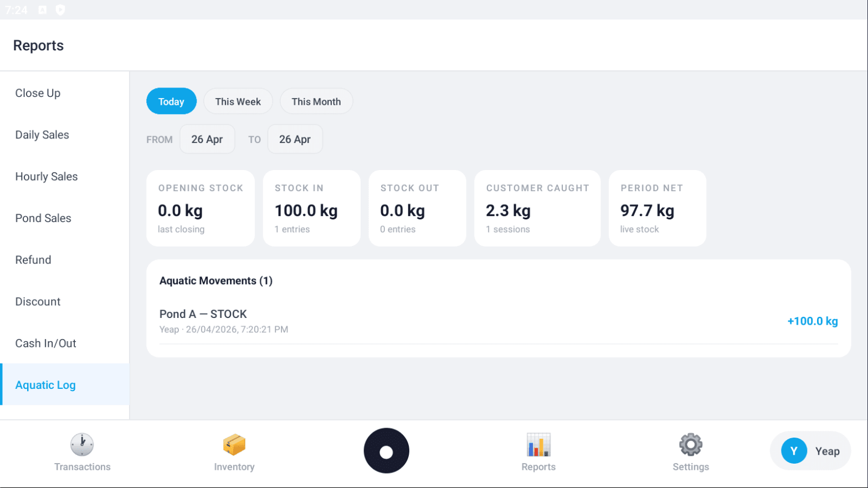Show the Pond Sales report

[x=43, y=218]
